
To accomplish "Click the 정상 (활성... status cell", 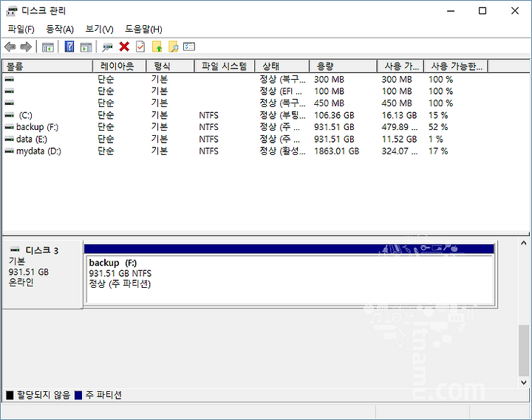I will click(282, 151).
